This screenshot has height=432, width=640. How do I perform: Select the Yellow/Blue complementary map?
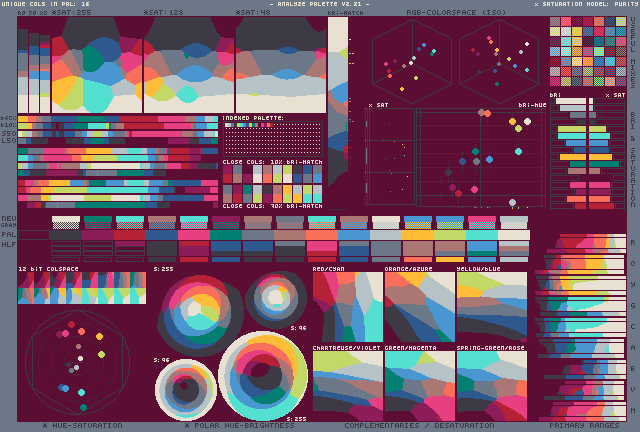pos(492,307)
